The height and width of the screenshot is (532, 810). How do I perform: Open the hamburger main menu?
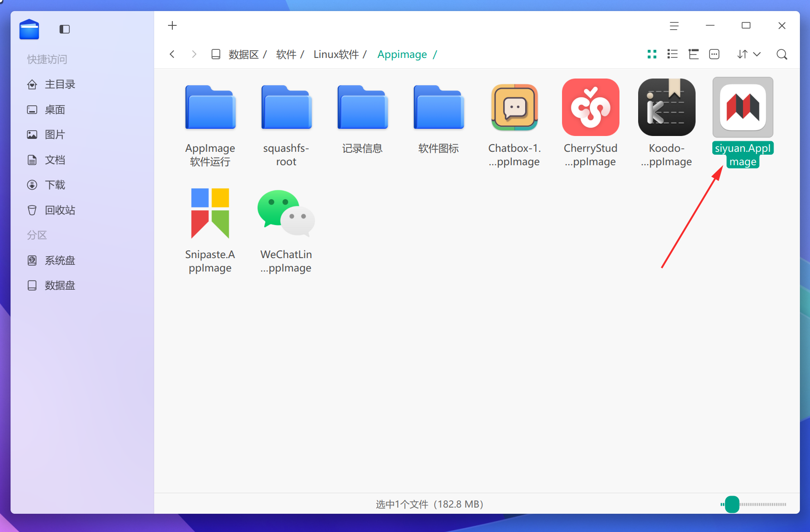point(674,26)
